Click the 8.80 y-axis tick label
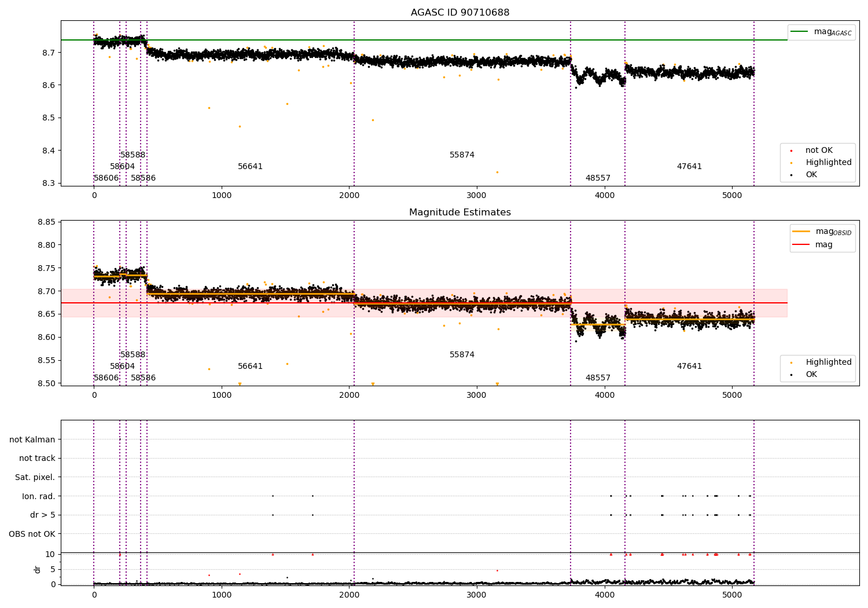 [46, 246]
